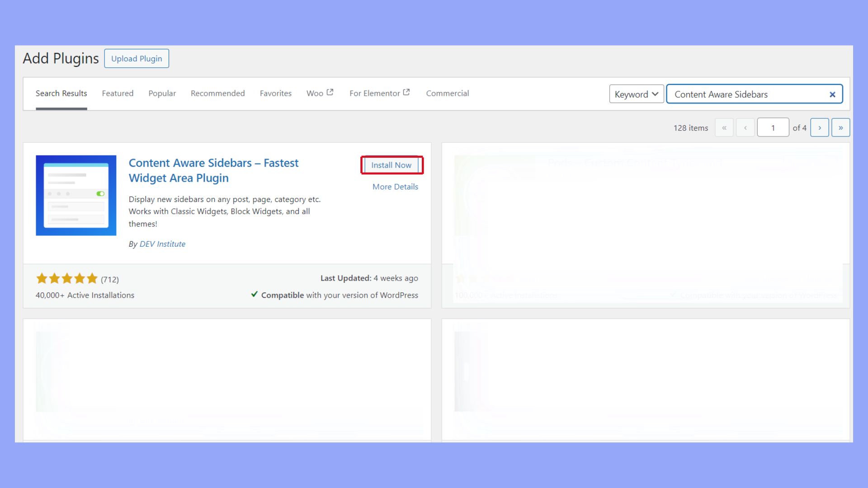The image size is (868, 488).
Task: Clear the search field using the X icon
Action: pos(832,94)
